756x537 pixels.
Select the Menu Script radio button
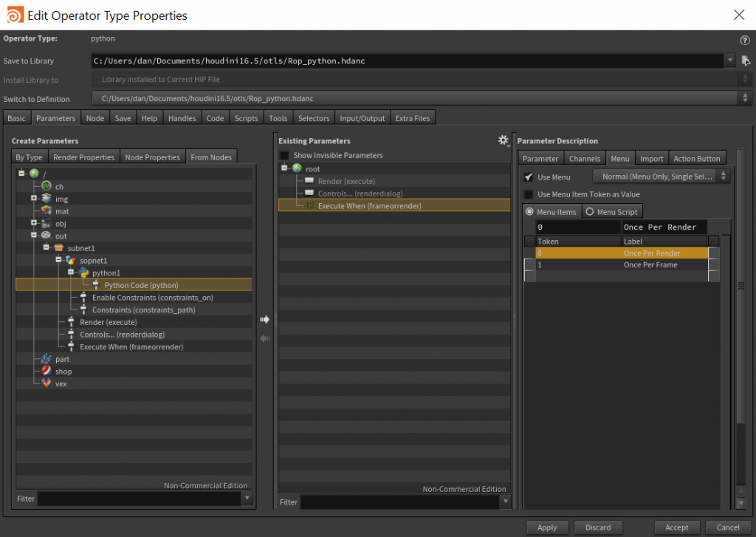(x=590, y=212)
